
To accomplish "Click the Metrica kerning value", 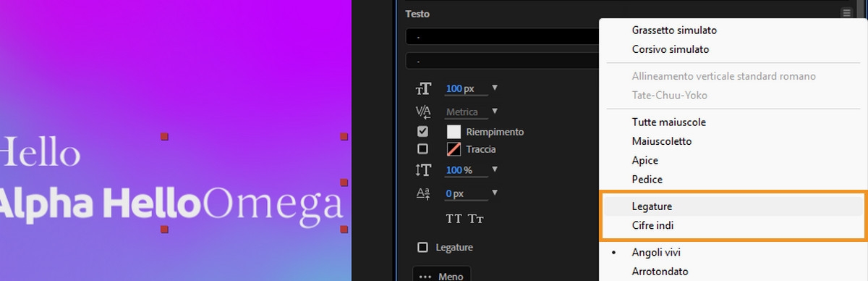I will pyautogui.click(x=462, y=112).
